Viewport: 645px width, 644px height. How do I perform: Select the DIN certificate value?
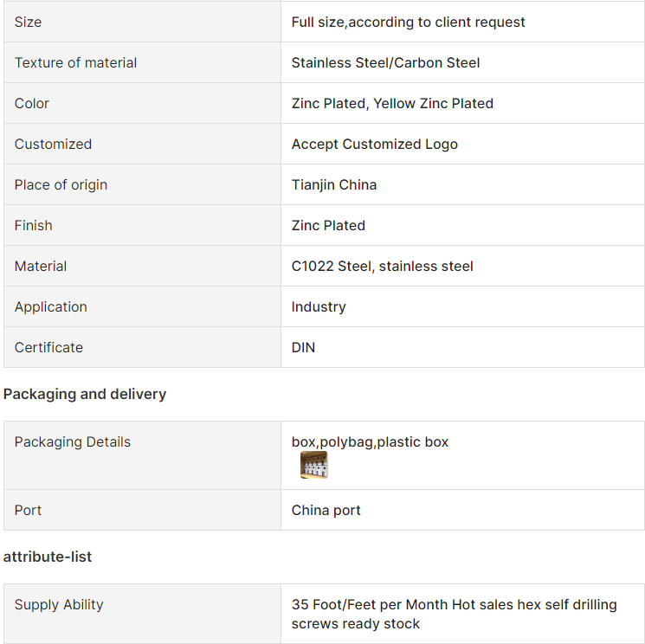[x=303, y=347]
